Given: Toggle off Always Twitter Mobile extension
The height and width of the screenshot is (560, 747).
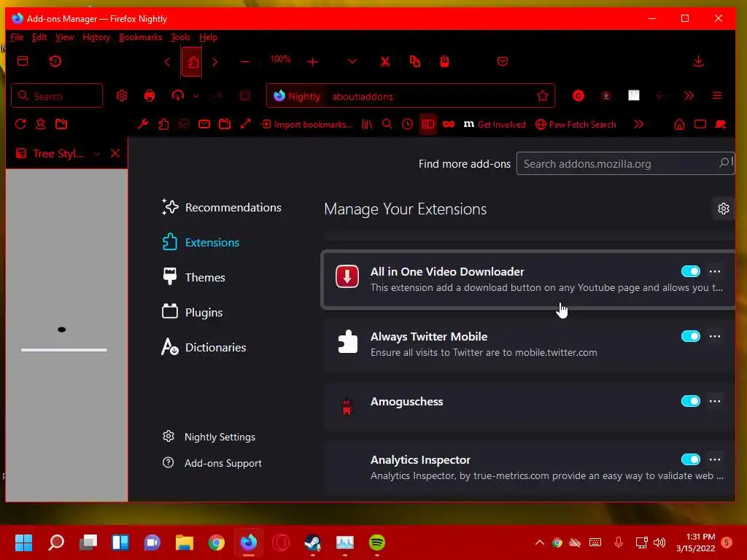Looking at the screenshot, I should (690, 336).
